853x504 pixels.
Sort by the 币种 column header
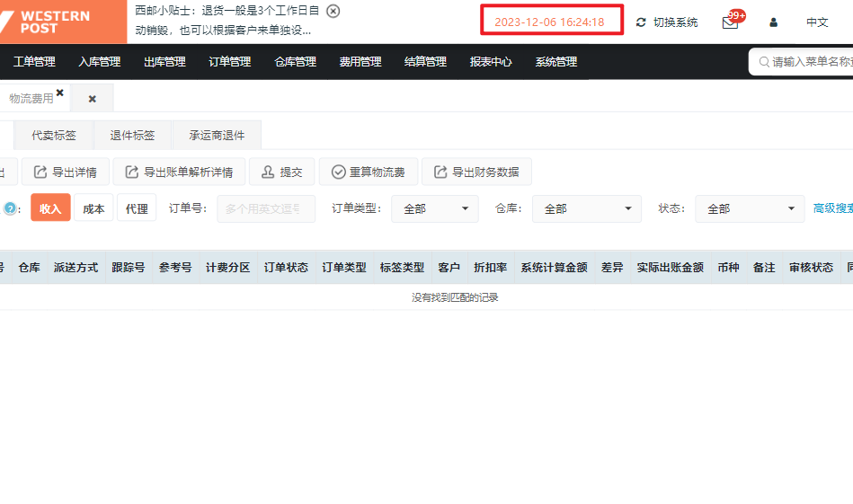(x=728, y=268)
